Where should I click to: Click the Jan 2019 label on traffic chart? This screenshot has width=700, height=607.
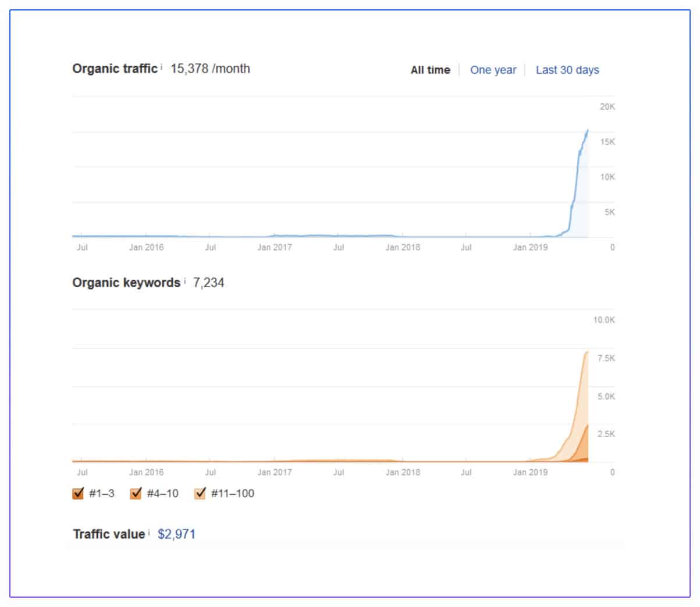(x=530, y=247)
